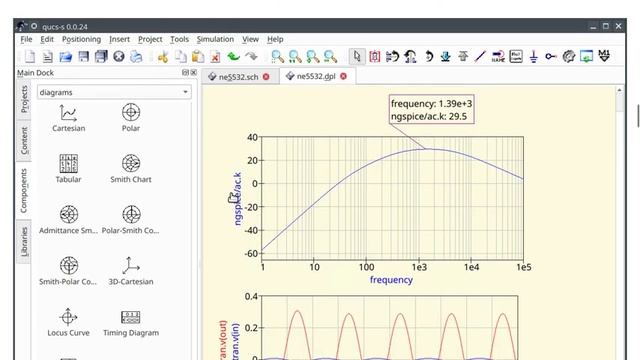Go into subcircuit with down arrow icon

445,56
